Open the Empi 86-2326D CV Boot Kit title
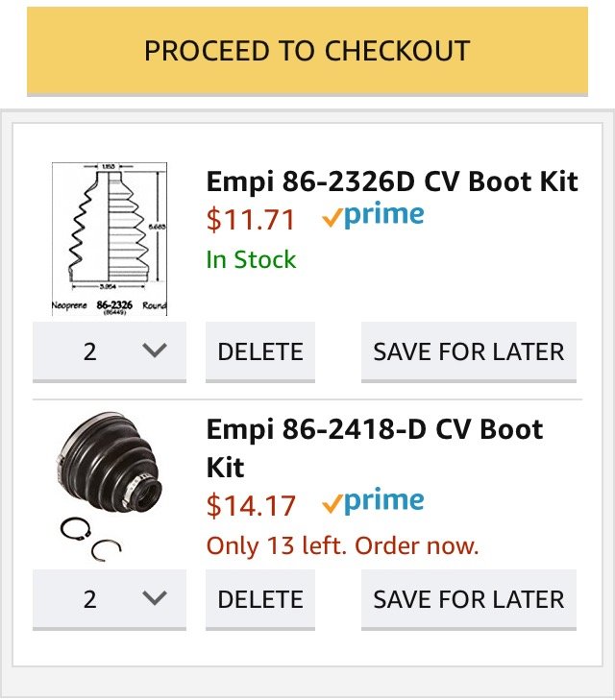This screenshot has width=615, height=700. coord(392,181)
